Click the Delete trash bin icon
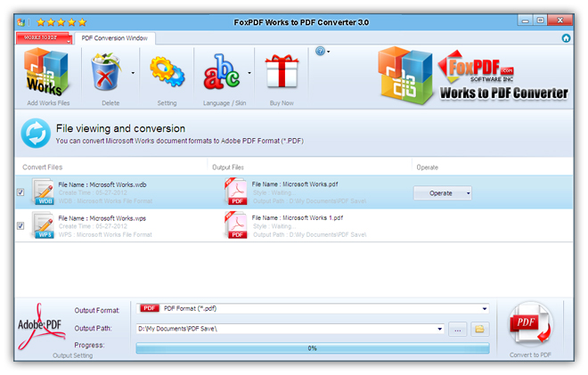Image resolution: width=588 pixels, height=375 pixels. pos(106,72)
